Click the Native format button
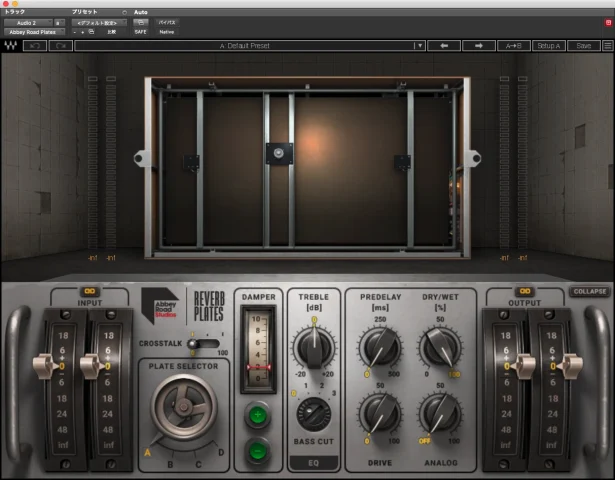Screen dimensions: 615x480 pyautogui.click(x=167, y=32)
